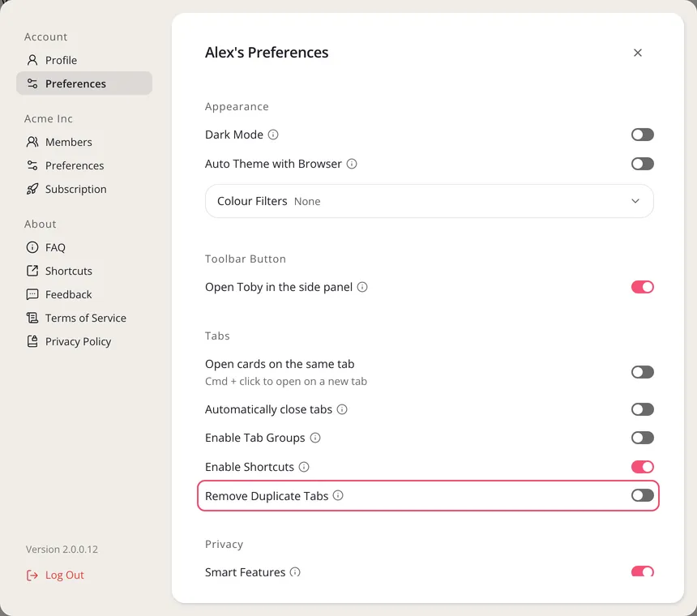Click the FAQ info circle icon

coord(32,247)
